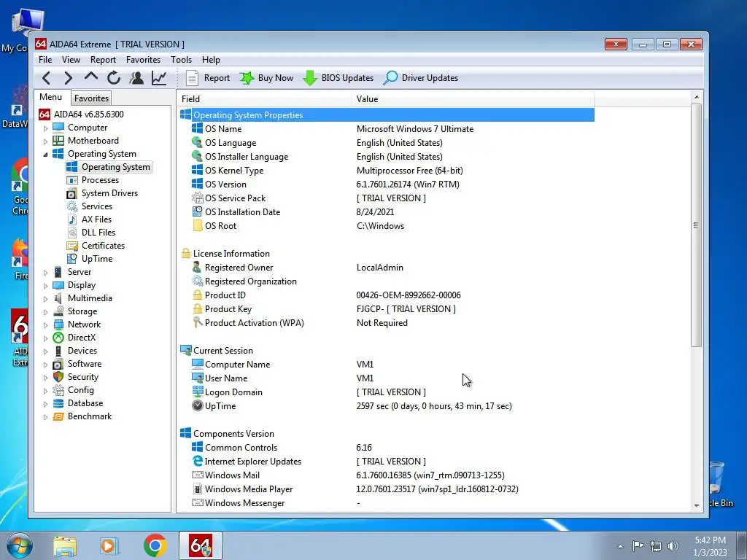Expand the Computer node arrow

[x=45, y=128]
